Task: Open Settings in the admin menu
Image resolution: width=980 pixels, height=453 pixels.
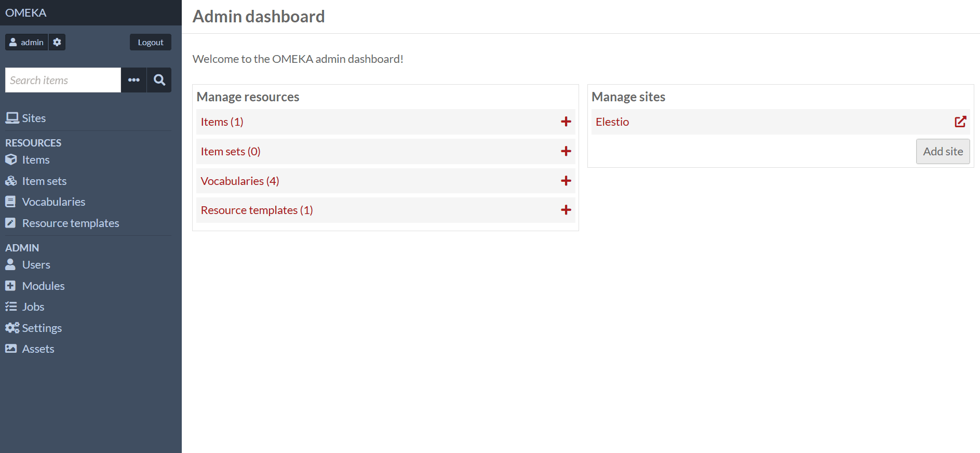Action: [x=33, y=328]
